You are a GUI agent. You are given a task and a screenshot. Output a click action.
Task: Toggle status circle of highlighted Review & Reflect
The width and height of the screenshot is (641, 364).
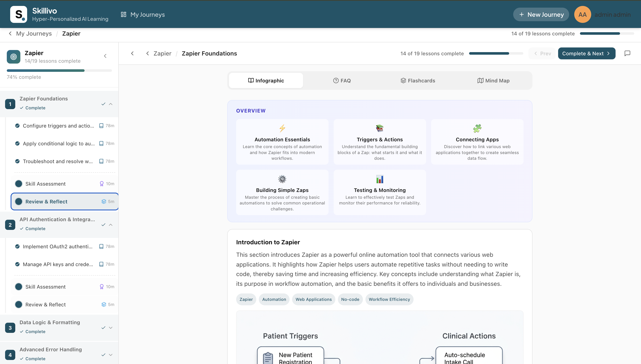pyautogui.click(x=18, y=201)
